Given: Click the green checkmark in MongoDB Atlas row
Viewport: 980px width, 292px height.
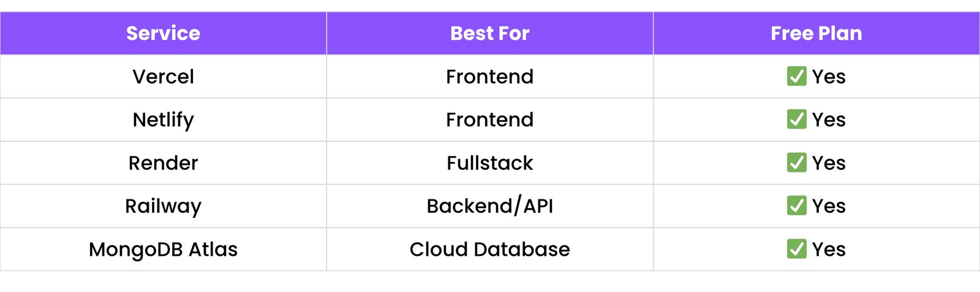Looking at the screenshot, I should [796, 249].
